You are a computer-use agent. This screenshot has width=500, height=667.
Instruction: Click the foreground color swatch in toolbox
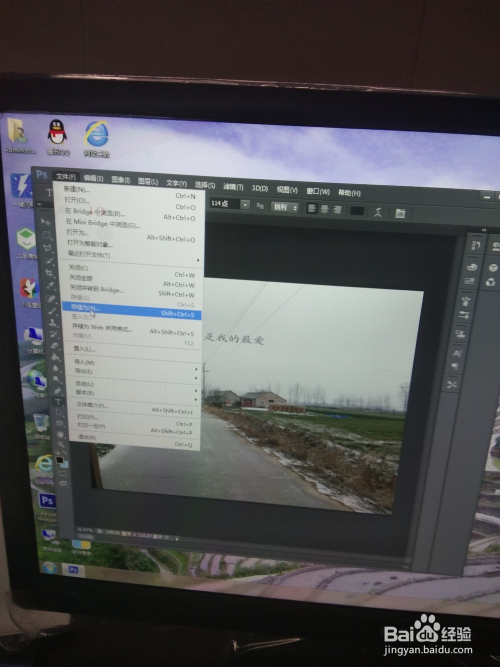coord(60,460)
